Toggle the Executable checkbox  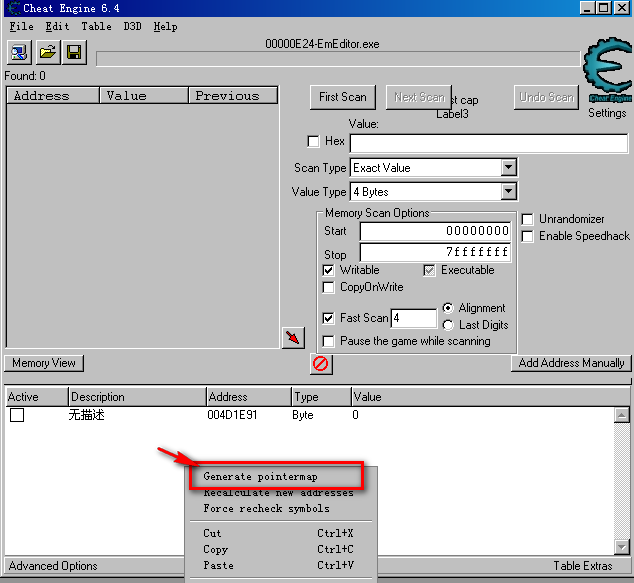[x=429, y=270]
